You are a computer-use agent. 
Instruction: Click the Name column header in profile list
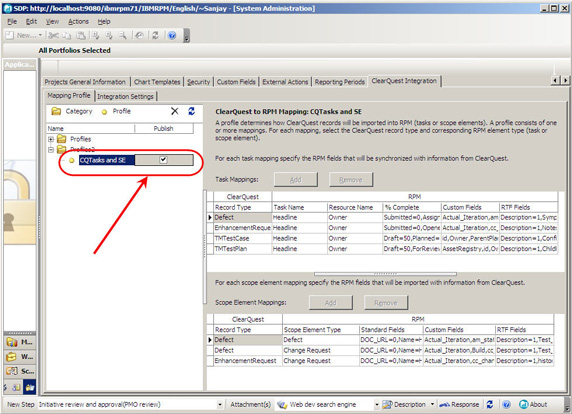coord(90,128)
